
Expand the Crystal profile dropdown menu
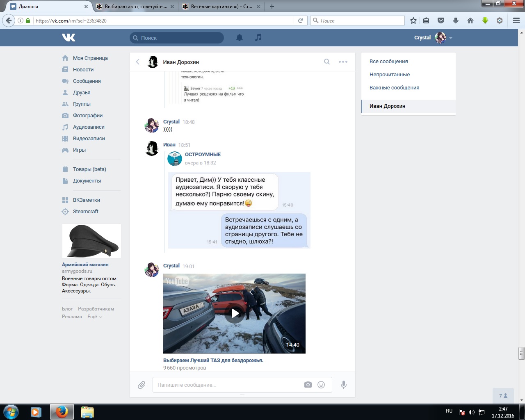coord(451,38)
